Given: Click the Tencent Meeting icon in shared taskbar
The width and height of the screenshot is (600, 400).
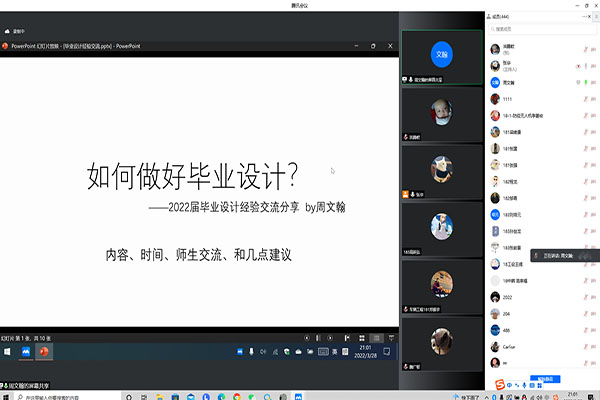Looking at the screenshot, I should pos(24,351).
